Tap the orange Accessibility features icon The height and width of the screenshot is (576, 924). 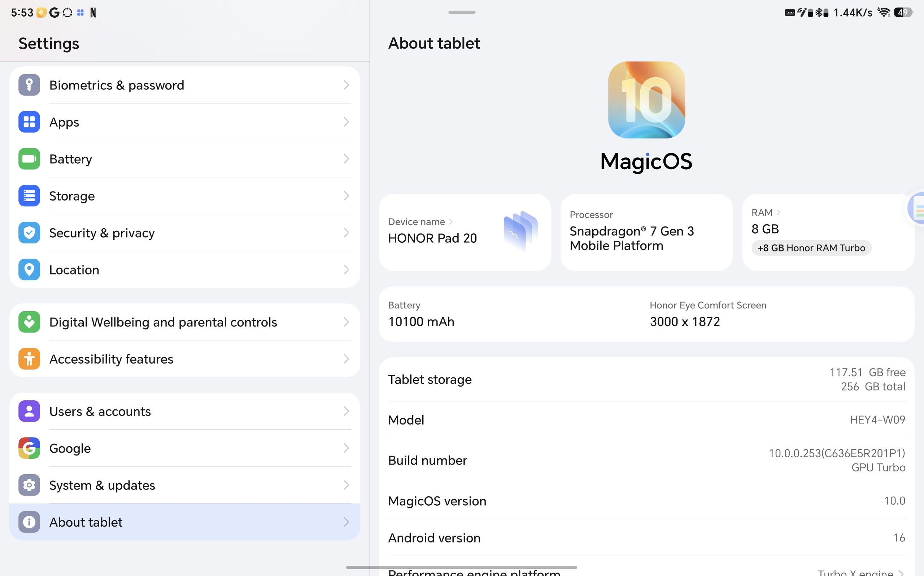click(x=29, y=359)
